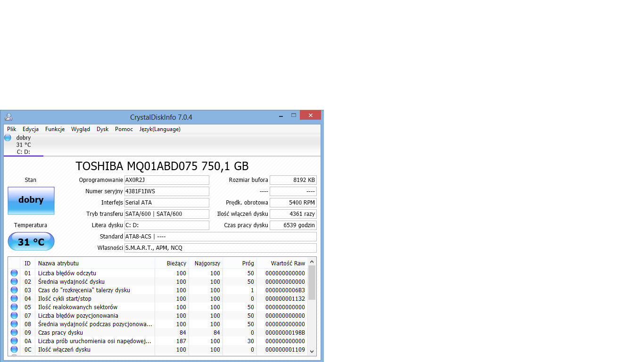Click the Tryb transferu SATA/600 field
The height and width of the screenshot is (362, 644).
coord(166,214)
